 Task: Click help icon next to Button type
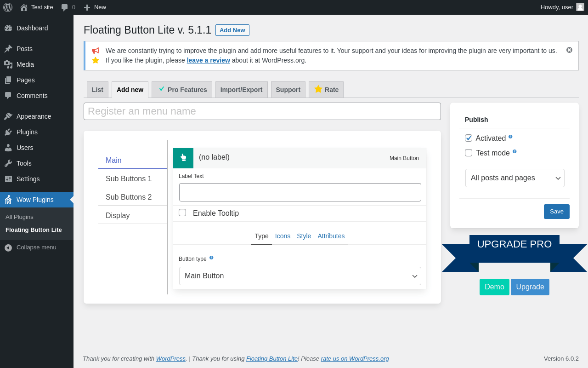211,258
